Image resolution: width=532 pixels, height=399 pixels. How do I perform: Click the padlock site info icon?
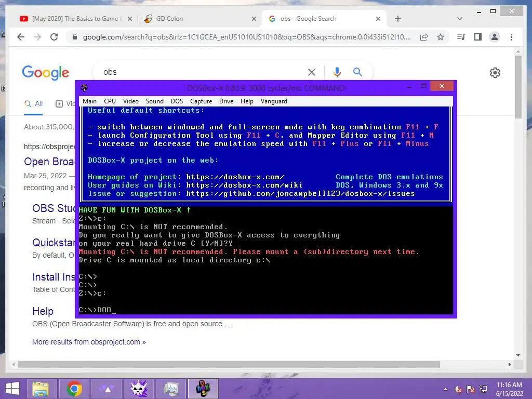point(75,37)
